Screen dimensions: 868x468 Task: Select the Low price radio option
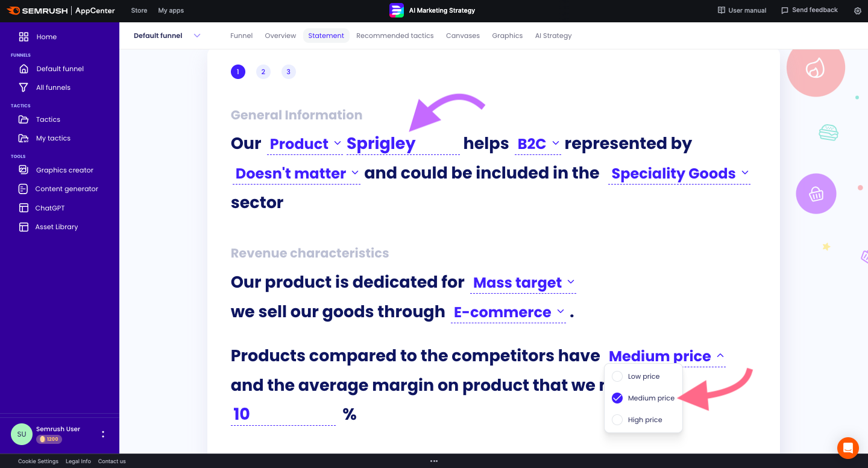click(x=617, y=376)
